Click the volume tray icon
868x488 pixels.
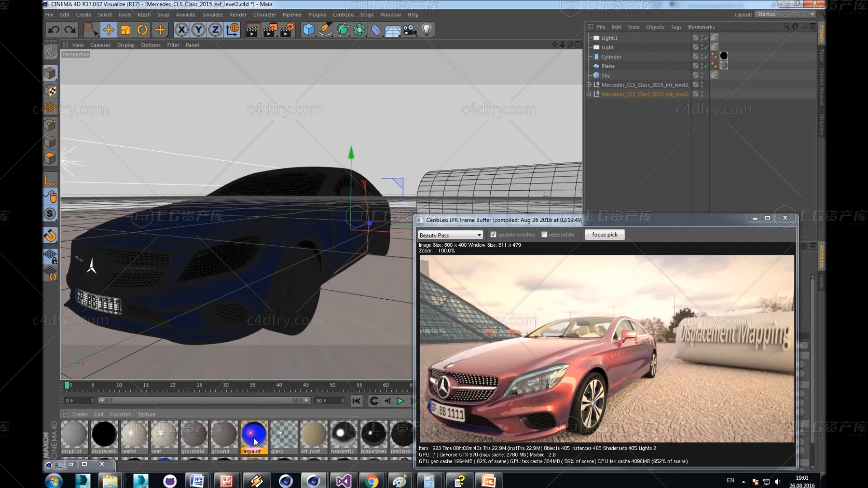(x=778, y=482)
